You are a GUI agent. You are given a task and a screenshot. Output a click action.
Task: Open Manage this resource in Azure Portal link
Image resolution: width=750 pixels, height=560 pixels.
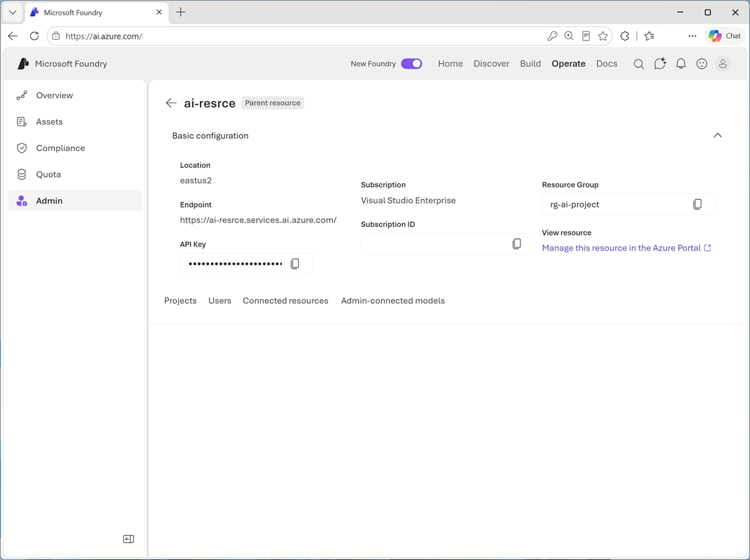tap(627, 248)
